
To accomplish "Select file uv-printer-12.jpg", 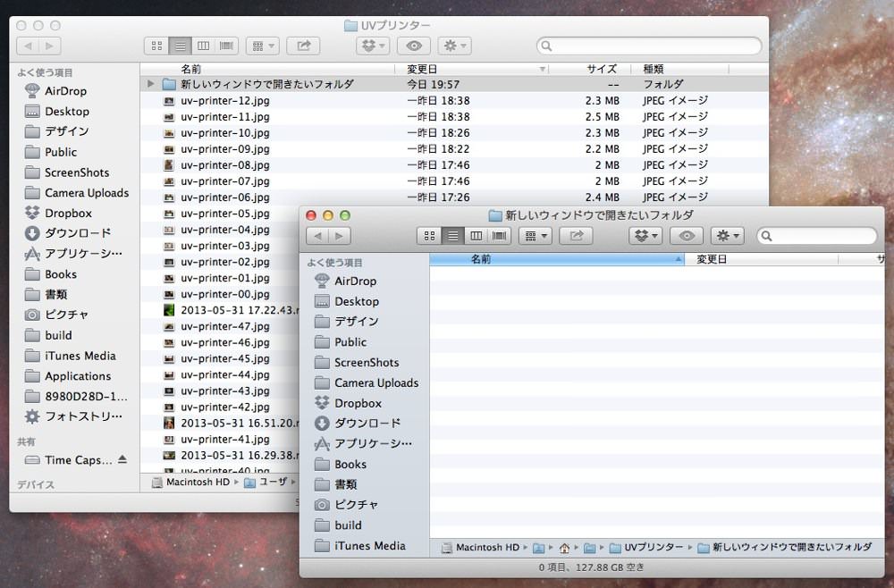I will (224, 101).
